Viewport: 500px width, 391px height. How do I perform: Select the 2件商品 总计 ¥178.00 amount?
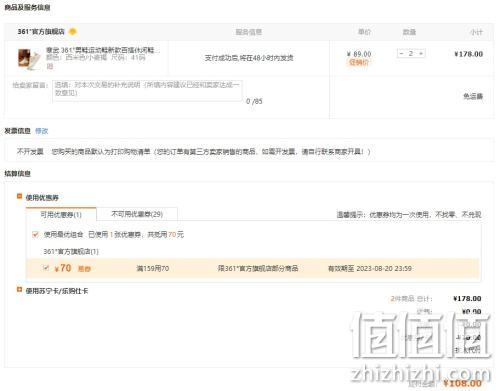pyautogui.click(x=467, y=298)
